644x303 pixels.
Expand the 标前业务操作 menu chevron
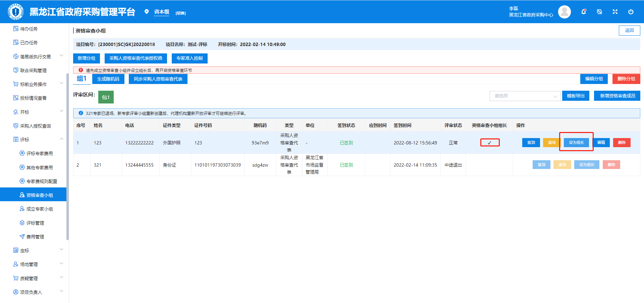[61, 83]
